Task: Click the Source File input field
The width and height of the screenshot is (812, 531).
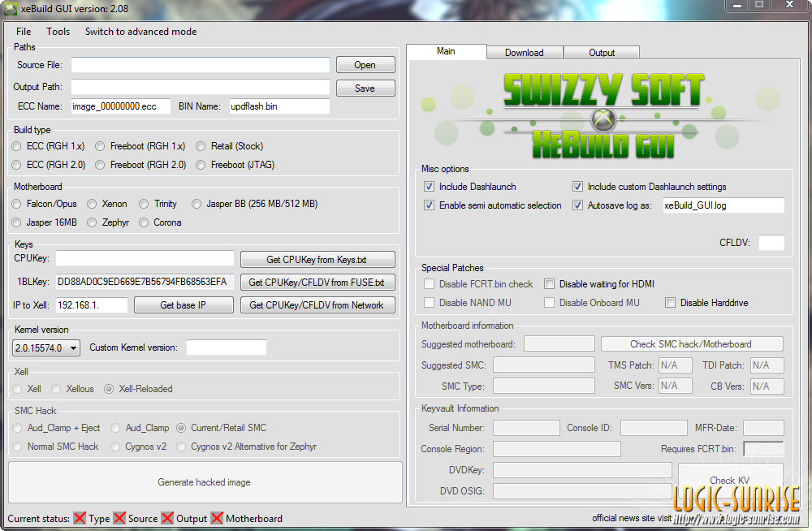Action: (201, 65)
